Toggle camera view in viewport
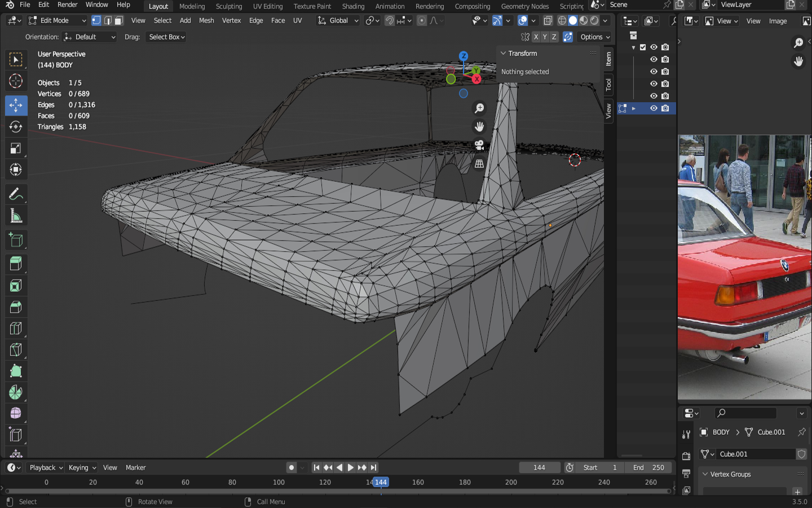812x508 pixels. pos(479,145)
